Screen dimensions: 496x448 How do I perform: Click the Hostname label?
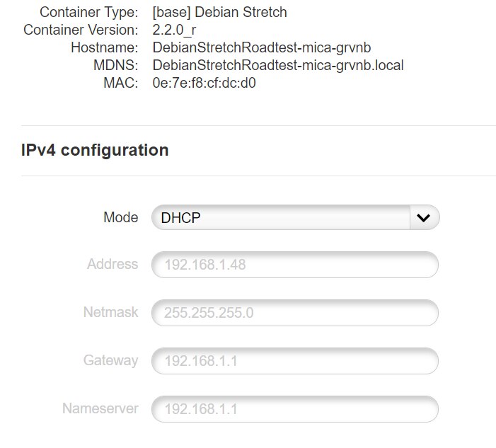pyautogui.click(x=104, y=48)
